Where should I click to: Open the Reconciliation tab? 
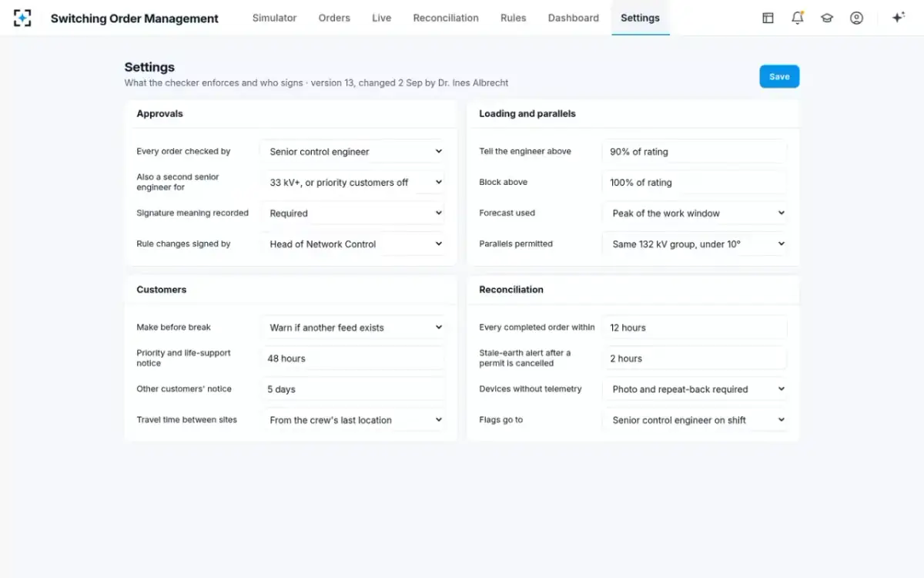(446, 18)
